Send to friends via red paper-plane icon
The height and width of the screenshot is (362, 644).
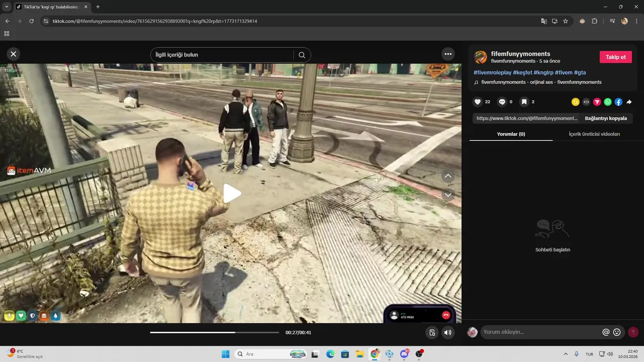[597, 102]
